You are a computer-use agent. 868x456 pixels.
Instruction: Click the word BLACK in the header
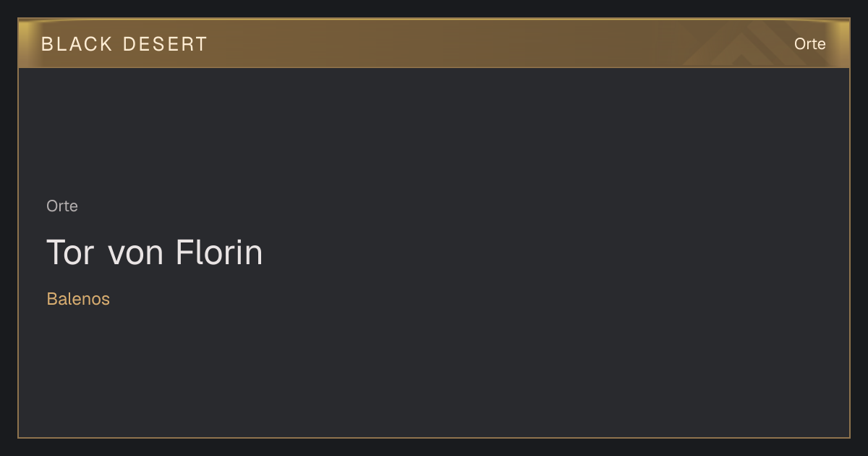point(77,44)
